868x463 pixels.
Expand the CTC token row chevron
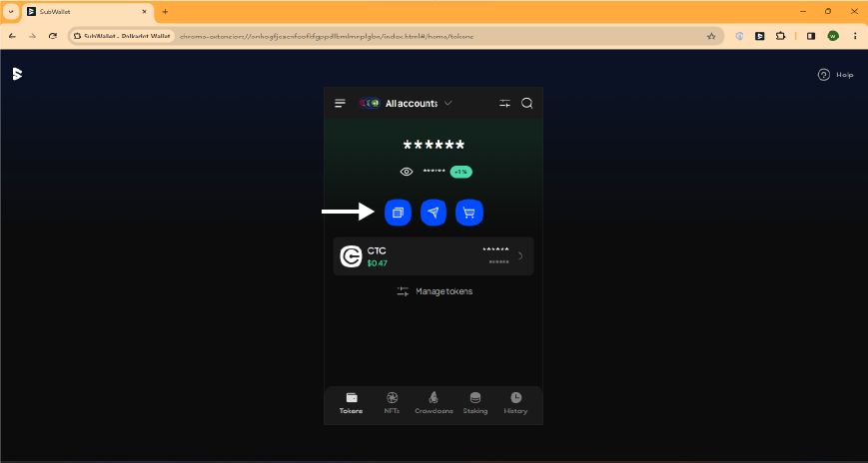520,256
